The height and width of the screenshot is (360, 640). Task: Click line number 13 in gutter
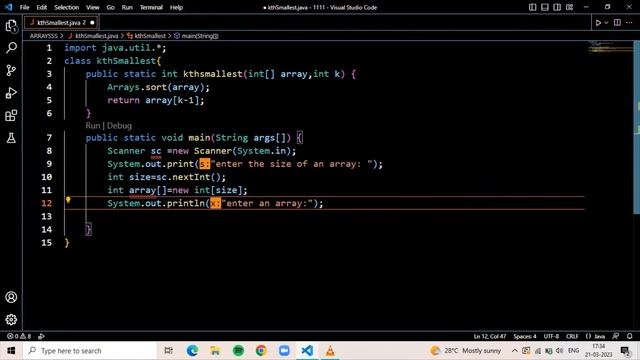(x=47, y=216)
